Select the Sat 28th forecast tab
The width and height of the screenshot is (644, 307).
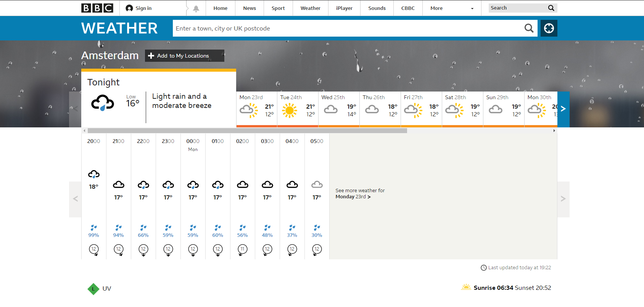tap(462, 109)
